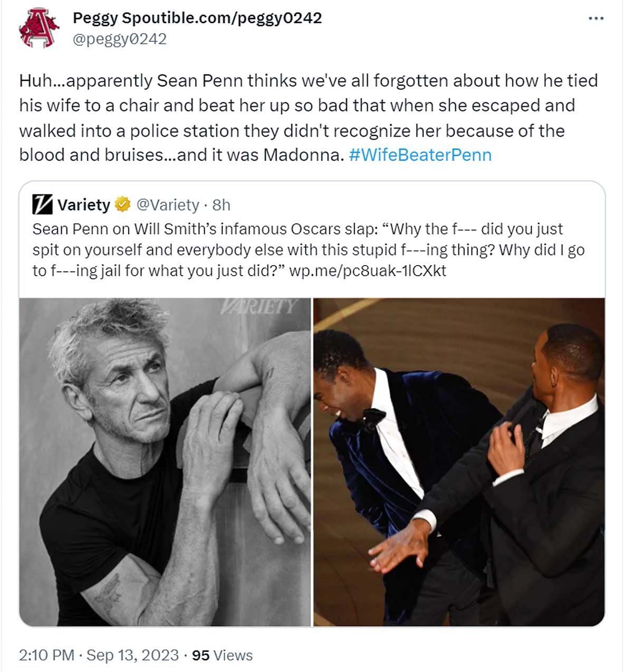Click the Sep 13, 2023 date

coord(132,655)
